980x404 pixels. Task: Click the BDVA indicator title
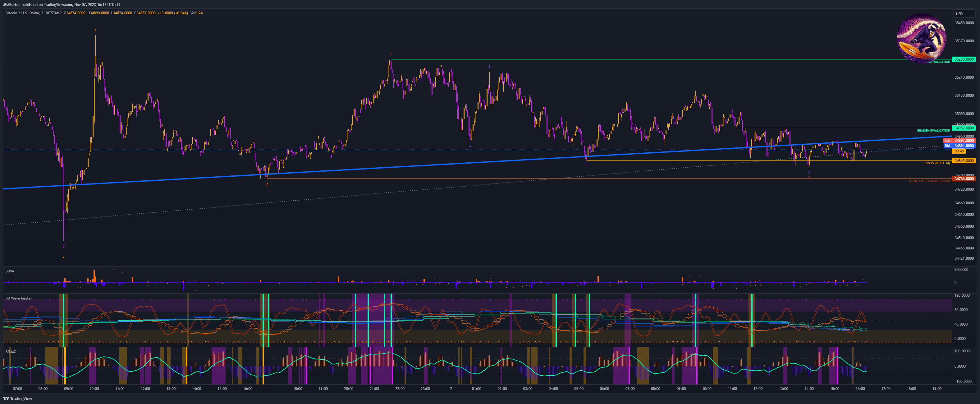10,271
